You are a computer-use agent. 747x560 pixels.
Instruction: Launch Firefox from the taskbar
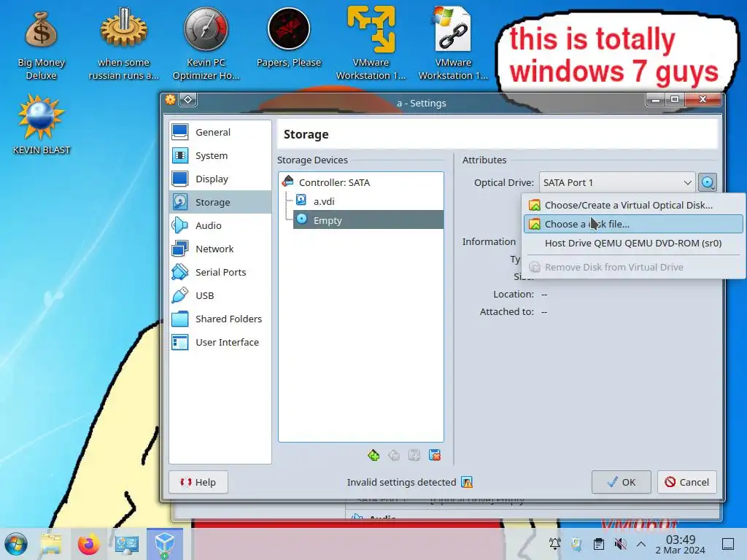pos(88,544)
